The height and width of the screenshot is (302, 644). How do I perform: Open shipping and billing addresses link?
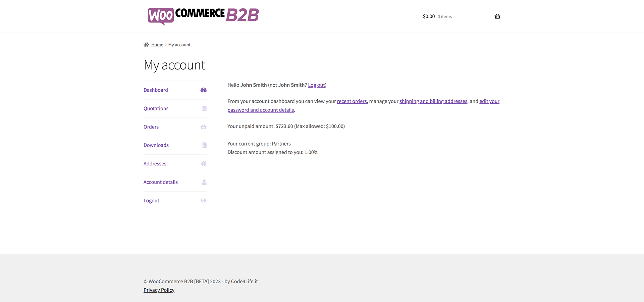click(433, 101)
